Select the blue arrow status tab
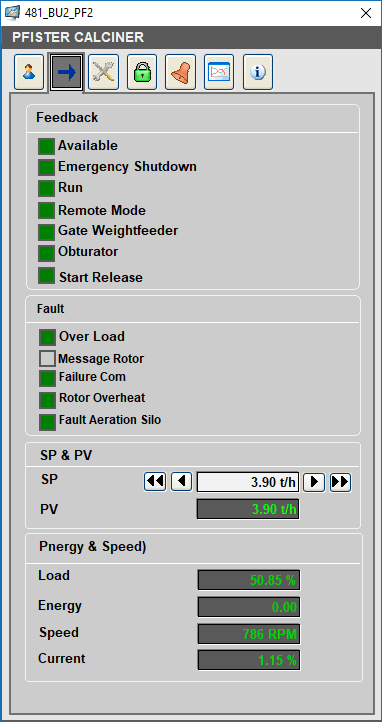 click(x=67, y=72)
